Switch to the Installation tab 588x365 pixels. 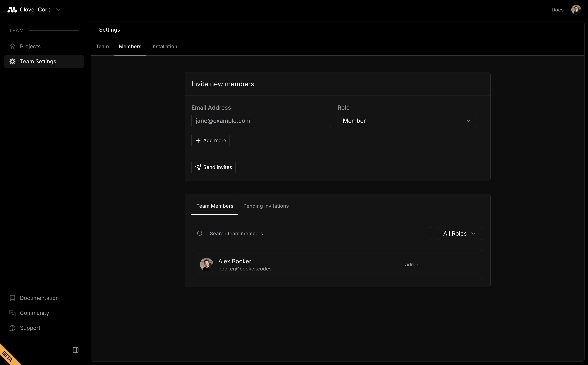pyautogui.click(x=164, y=46)
